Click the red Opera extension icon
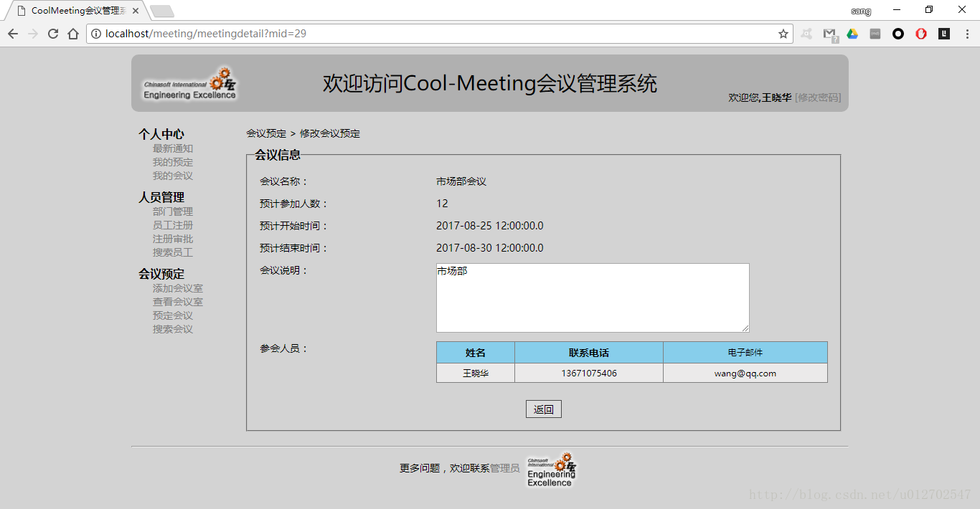Screen dimensions: 980x509 click(921, 34)
